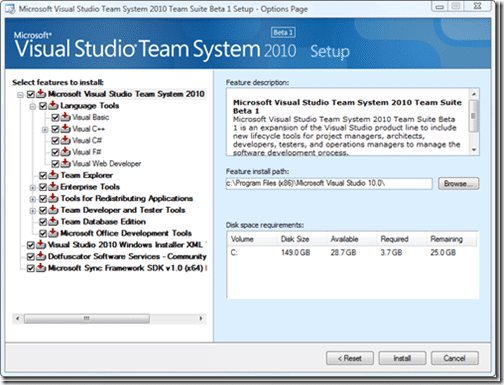504x385 pixels.
Task: Select the Remaining column header
Action: pyautogui.click(x=452, y=239)
